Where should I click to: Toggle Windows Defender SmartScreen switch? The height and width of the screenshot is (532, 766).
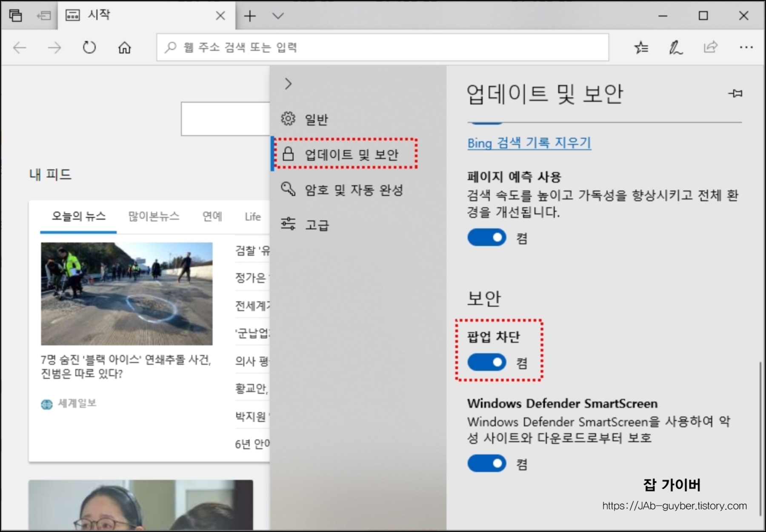tap(487, 463)
